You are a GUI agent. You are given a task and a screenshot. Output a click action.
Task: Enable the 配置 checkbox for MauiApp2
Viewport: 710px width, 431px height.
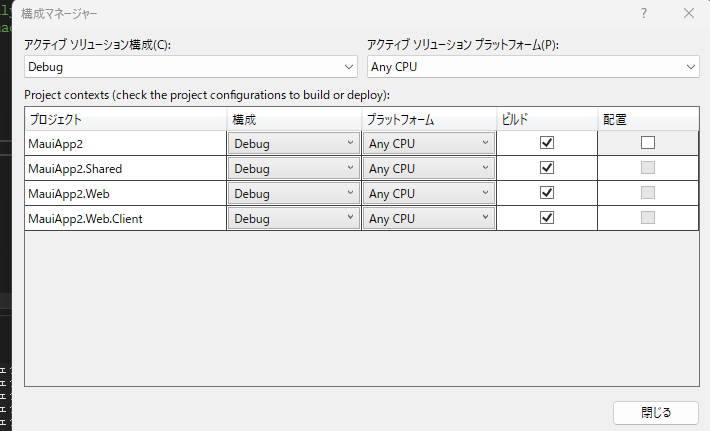click(x=648, y=143)
